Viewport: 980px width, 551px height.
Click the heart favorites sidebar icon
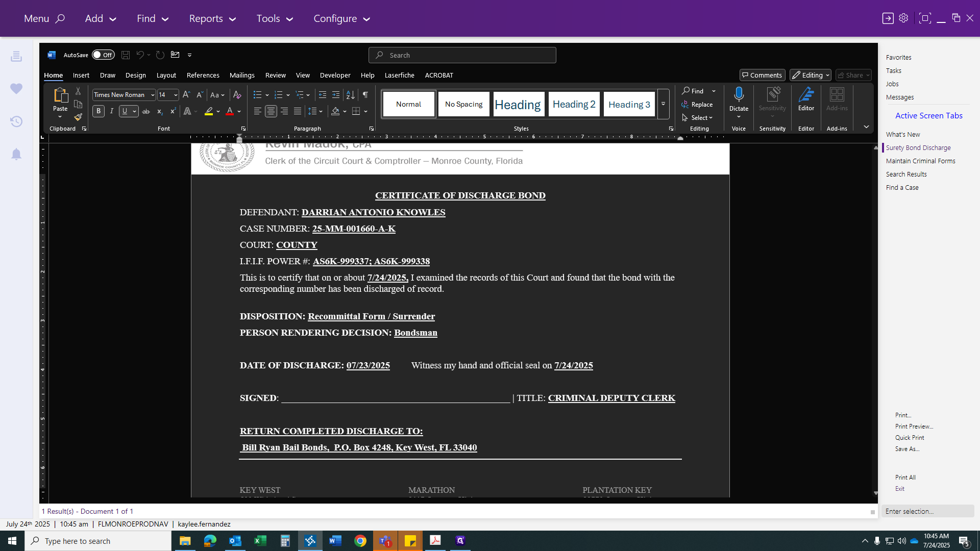tap(16, 89)
